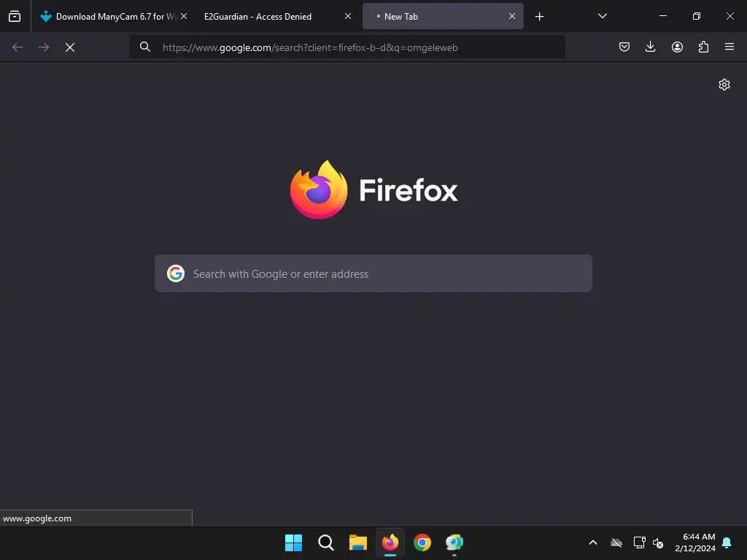Close the New Tab tab

pos(512,16)
